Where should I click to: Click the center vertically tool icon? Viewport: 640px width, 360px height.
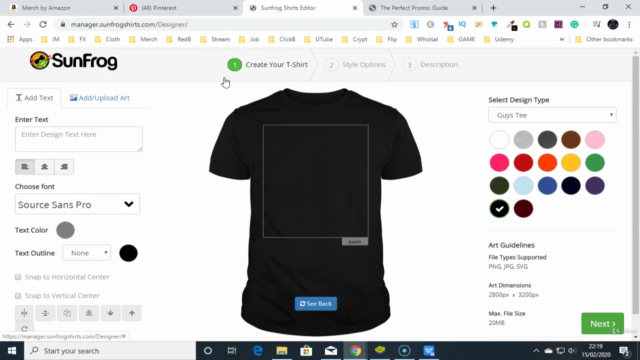tap(46, 313)
